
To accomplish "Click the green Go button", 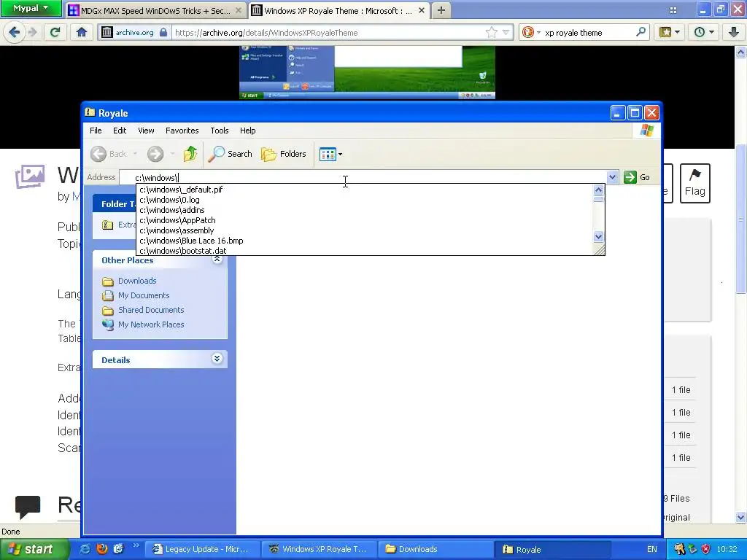I will point(637,177).
